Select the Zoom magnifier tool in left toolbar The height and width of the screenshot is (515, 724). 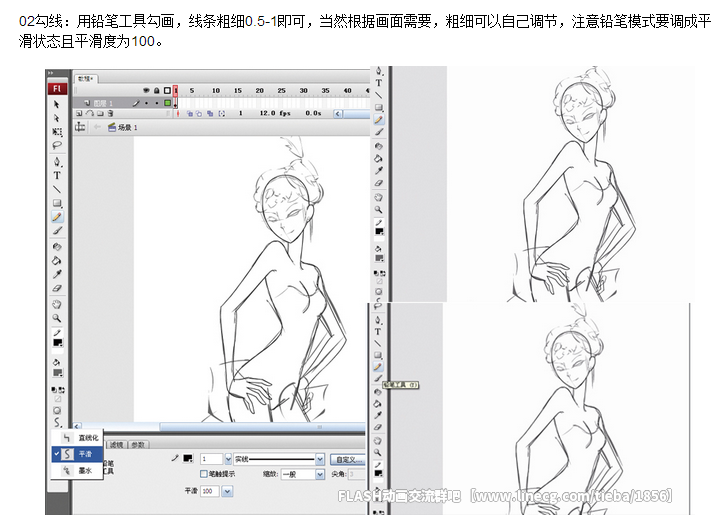click(57, 318)
